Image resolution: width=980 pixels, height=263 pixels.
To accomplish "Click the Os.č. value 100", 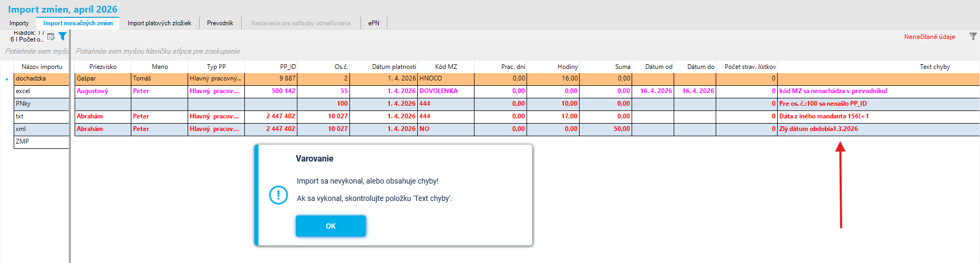I will pos(324,104).
